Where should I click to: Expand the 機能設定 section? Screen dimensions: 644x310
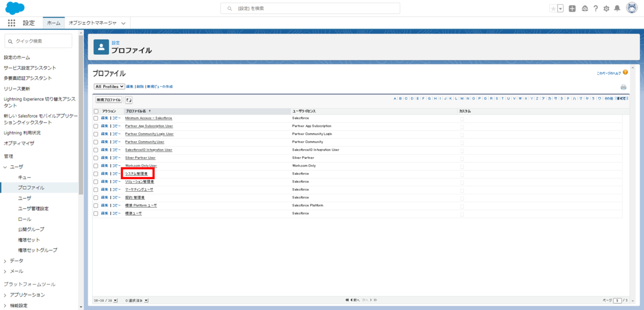click(x=5, y=306)
